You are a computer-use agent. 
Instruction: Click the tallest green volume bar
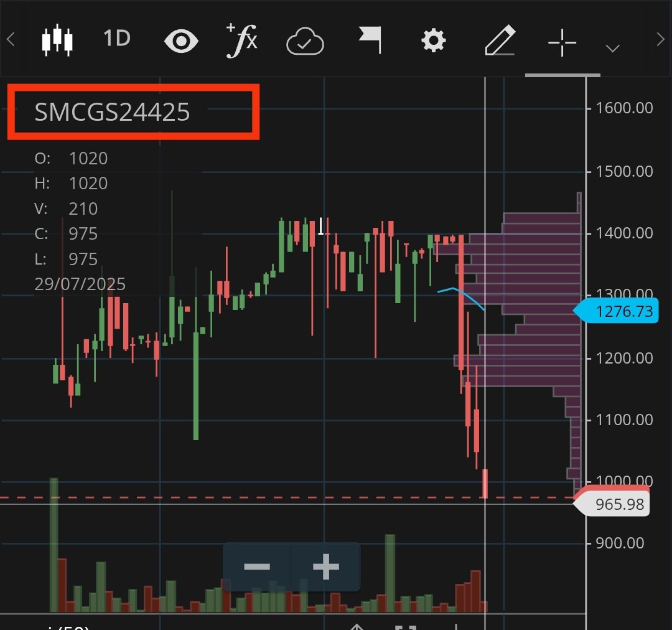pyautogui.click(x=54, y=545)
